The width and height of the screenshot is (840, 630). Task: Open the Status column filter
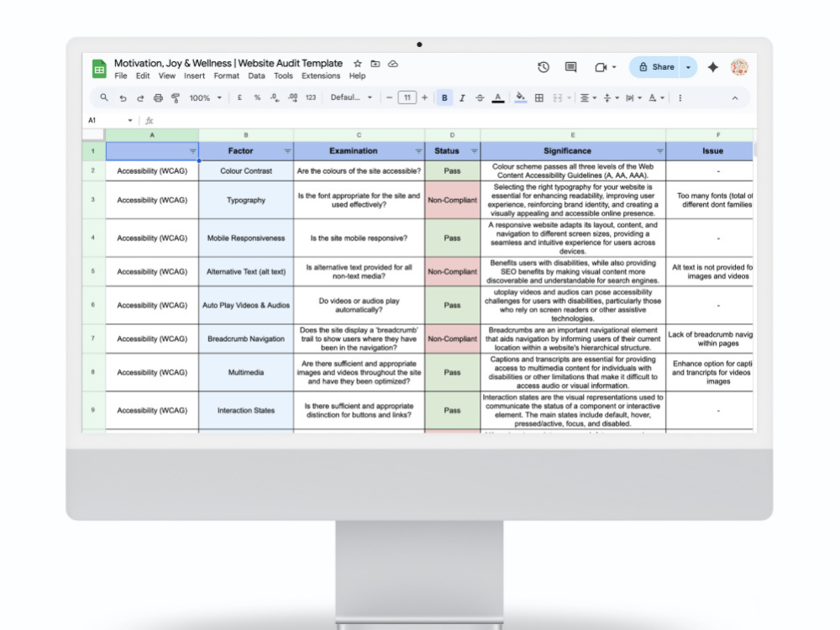tap(474, 151)
